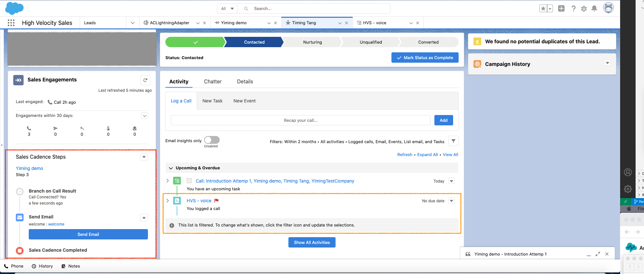The height and width of the screenshot is (274, 644).
Task: Click the Refresh activities link
Action: click(x=405, y=154)
